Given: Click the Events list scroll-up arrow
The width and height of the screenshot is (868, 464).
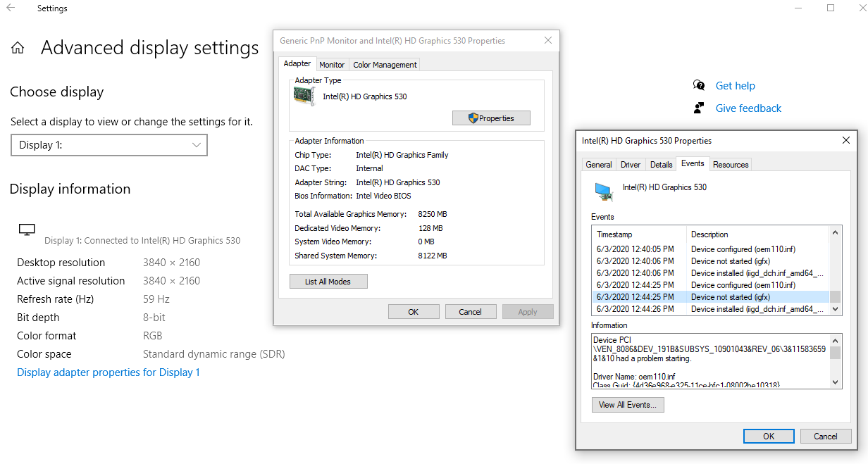Looking at the screenshot, I should [x=836, y=233].
